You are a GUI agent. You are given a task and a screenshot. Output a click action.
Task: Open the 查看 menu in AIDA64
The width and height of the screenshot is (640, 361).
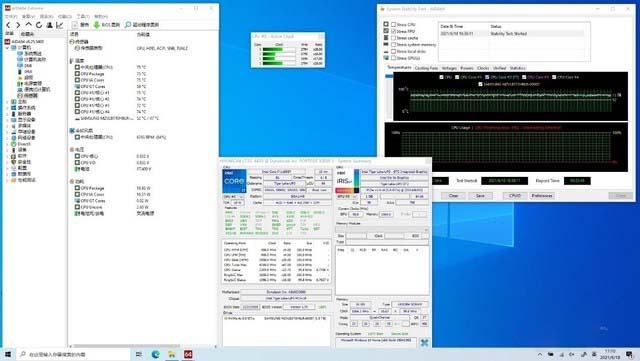point(28,16)
